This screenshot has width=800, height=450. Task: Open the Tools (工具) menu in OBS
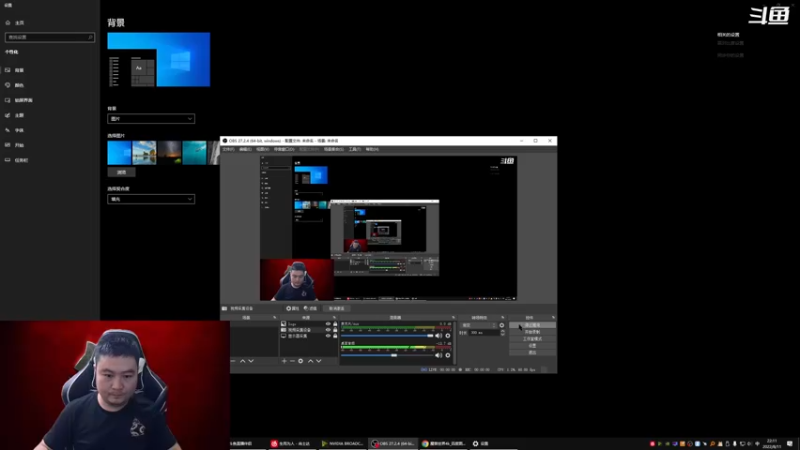355,149
